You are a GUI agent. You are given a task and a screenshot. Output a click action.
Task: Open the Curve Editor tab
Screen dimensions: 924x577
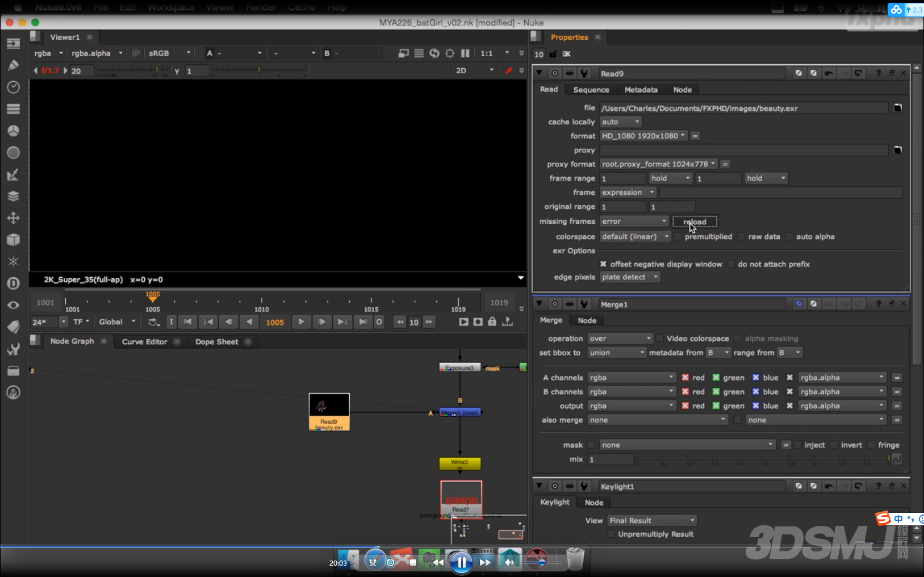point(144,341)
